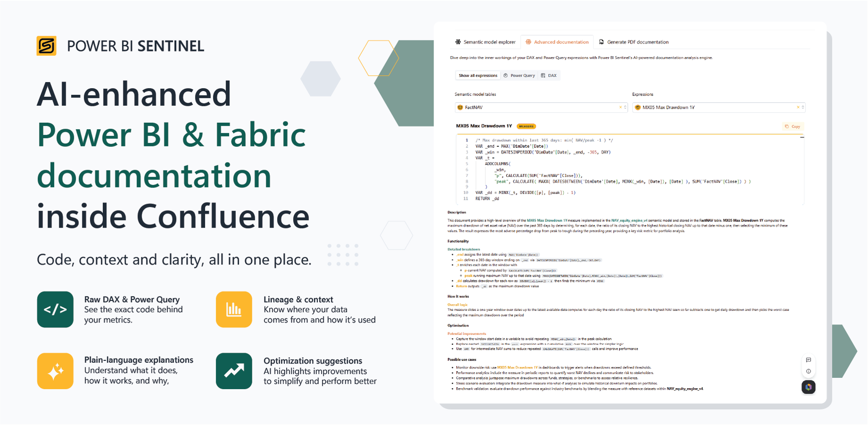868x425 pixels.
Task: Clear the FactNAV table selection
Action: tap(620, 108)
